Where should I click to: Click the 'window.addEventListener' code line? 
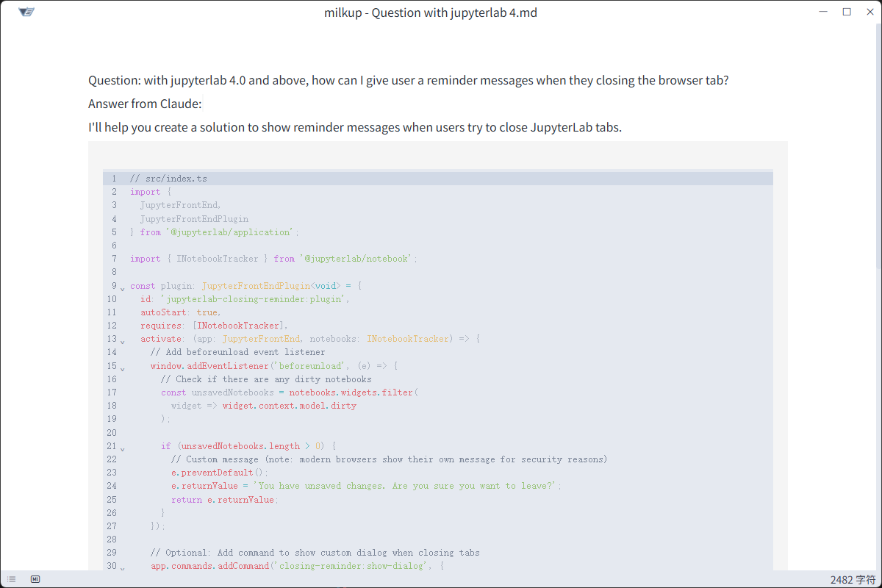pyautogui.click(x=274, y=365)
